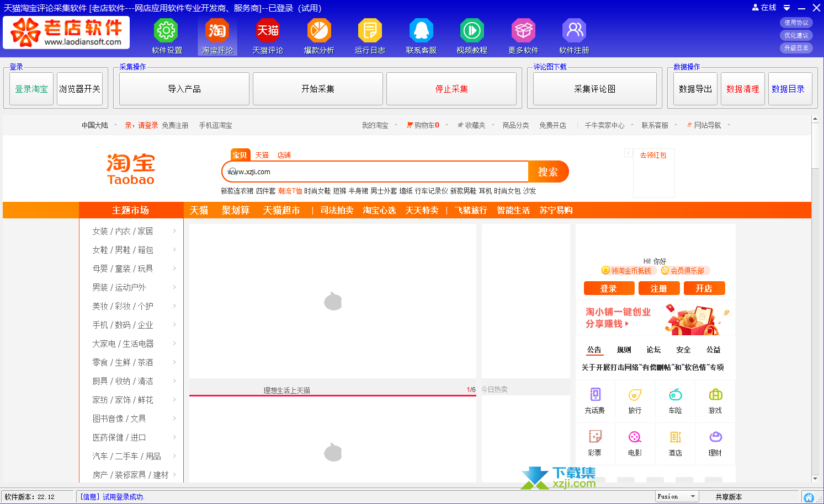
Task: Click the 充话费 phone recharge icon
Action: (595, 394)
